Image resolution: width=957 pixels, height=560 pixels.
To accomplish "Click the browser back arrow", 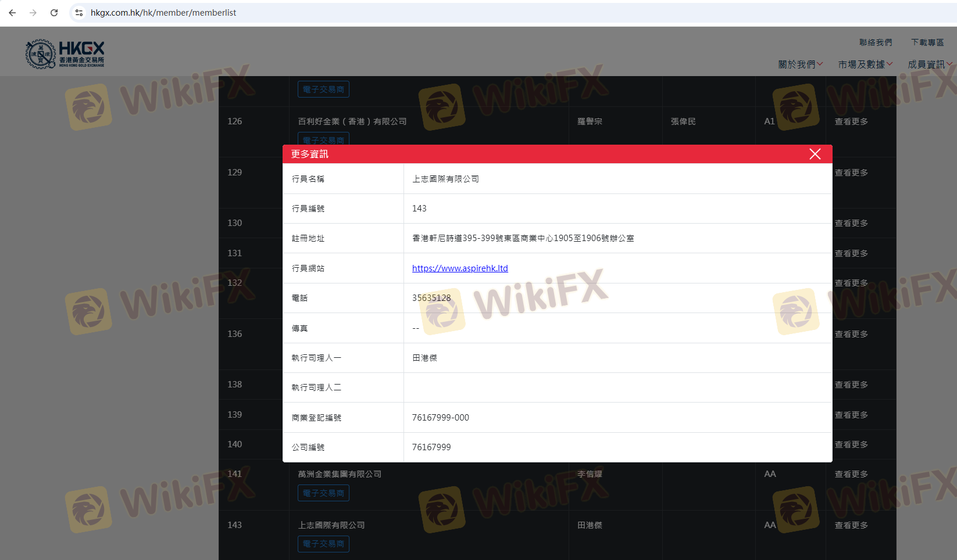I will point(12,13).
